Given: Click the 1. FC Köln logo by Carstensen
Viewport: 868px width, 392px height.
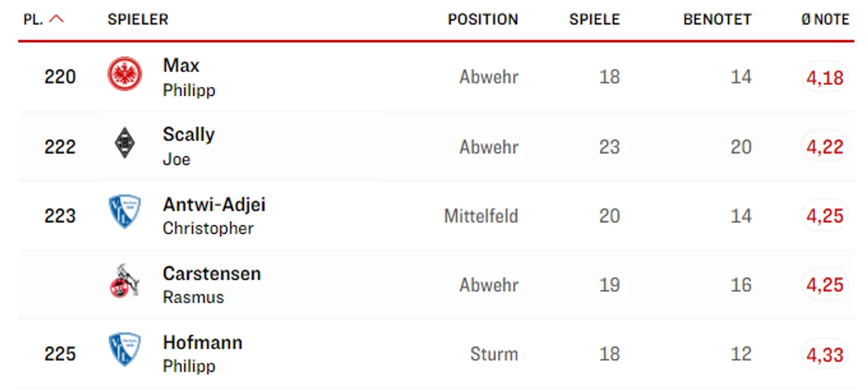Looking at the screenshot, I should click(x=125, y=281).
